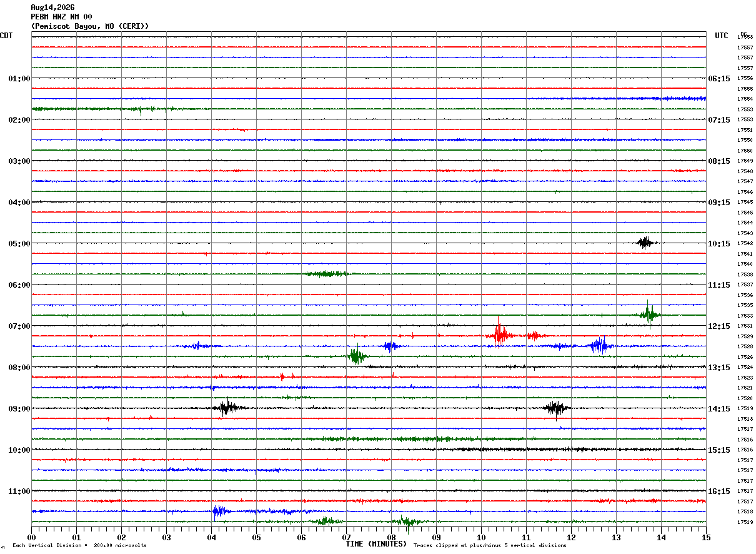Click the PEBM HNZ NM 00 station label

point(61,17)
